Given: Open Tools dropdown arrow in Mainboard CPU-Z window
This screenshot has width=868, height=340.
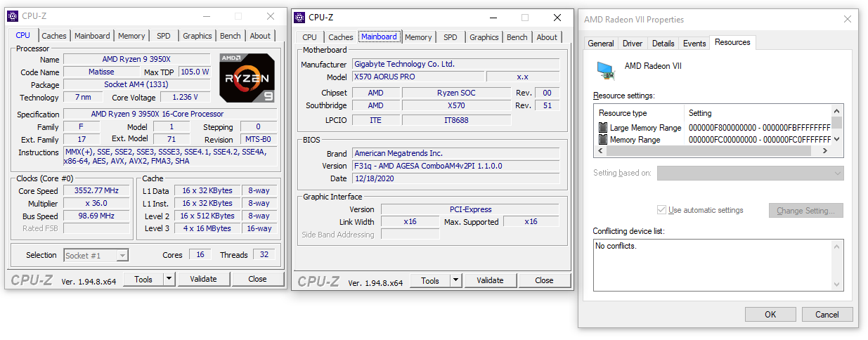Looking at the screenshot, I should [x=455, y=280].
